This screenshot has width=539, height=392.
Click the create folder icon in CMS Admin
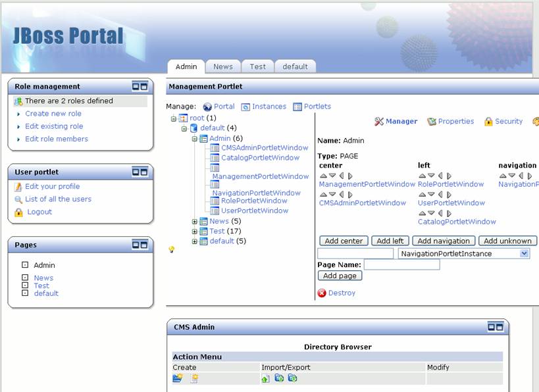tap(178, 378)
